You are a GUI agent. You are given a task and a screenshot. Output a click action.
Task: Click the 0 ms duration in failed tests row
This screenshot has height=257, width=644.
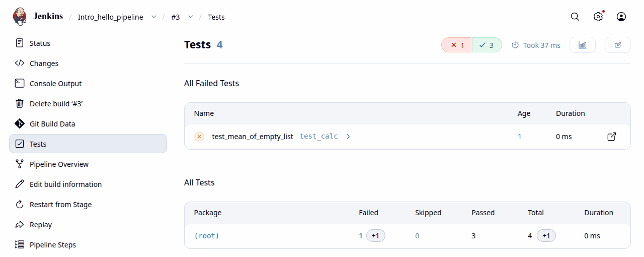(563, 137)
